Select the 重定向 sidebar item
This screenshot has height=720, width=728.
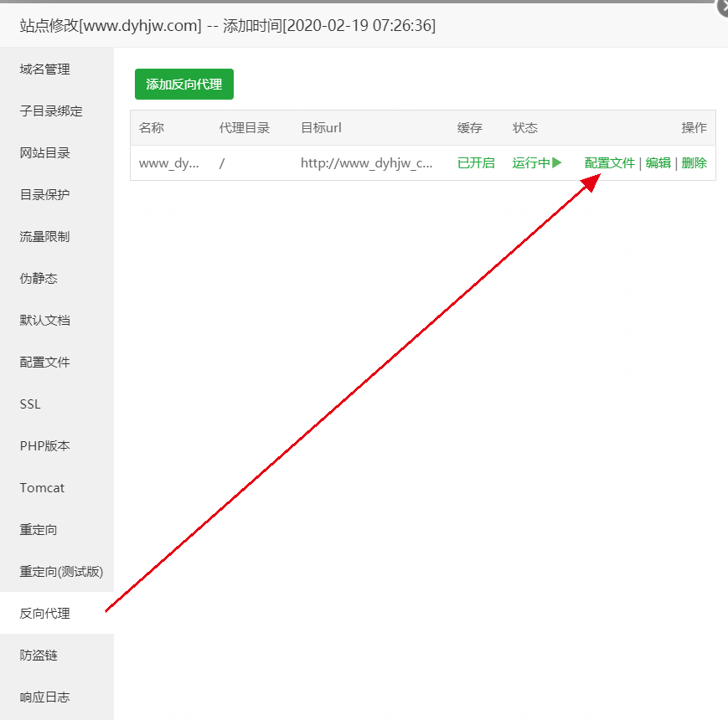tap(39, 529)
